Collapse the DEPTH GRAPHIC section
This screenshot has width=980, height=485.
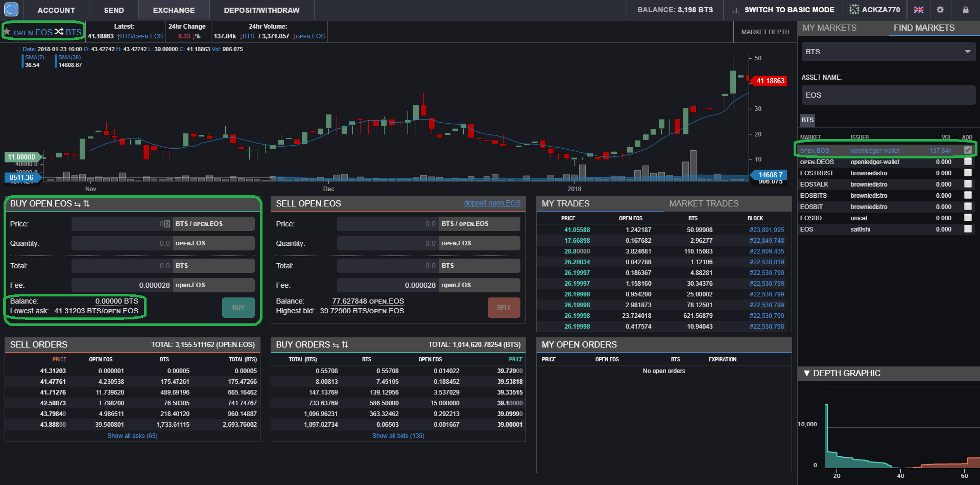coord(807,373)
